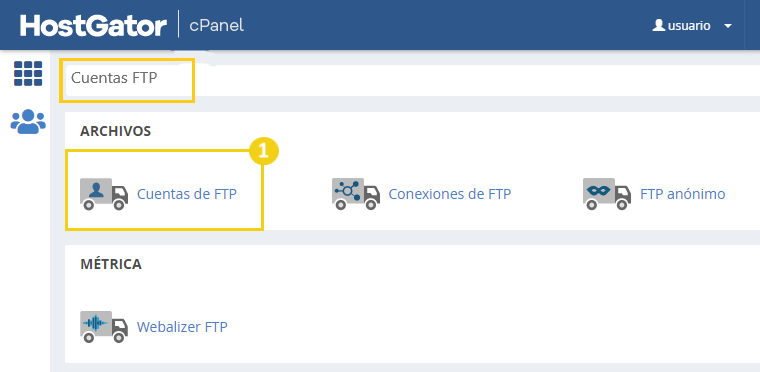Screen dimensions: 760x372
Task: Collapse the ARCHIVOS section header
Action: point(115,131)
